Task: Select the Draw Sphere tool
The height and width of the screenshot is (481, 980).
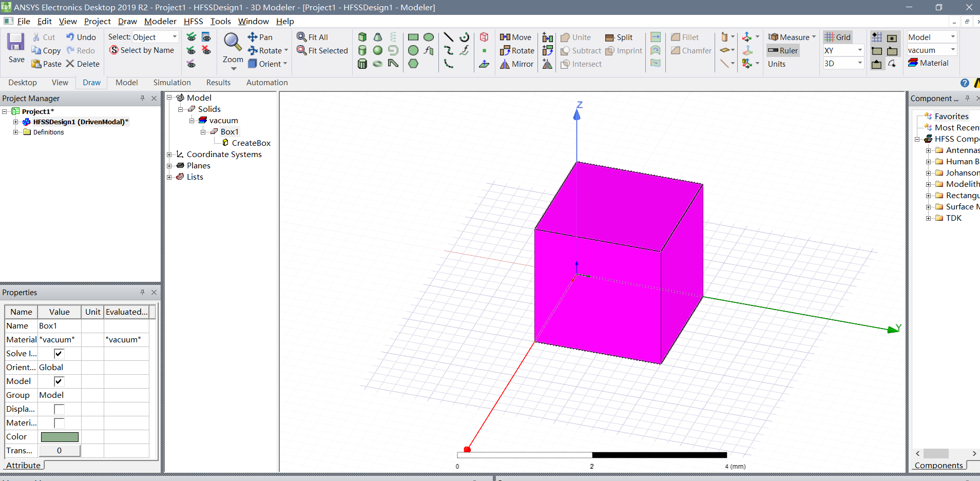Action: (378, 50)
